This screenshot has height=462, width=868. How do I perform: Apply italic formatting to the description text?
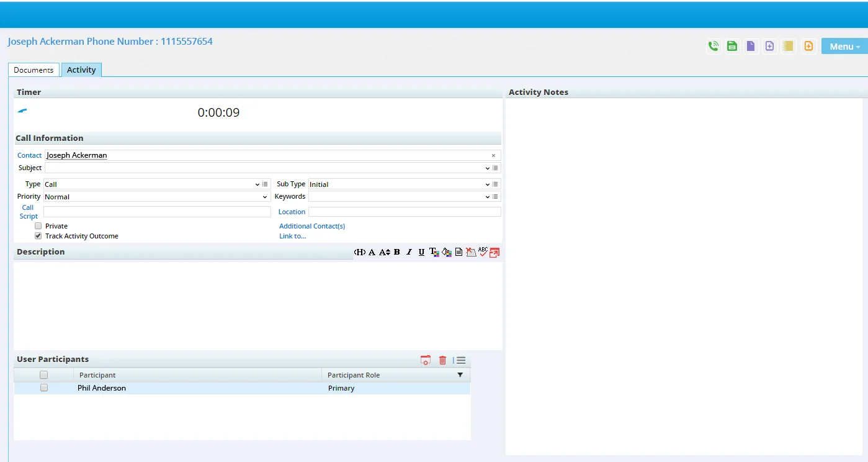pyautogui.click(x=409, y=252)
